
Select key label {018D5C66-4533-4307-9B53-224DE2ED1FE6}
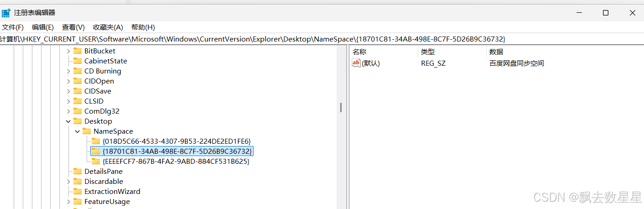[177, 141]
